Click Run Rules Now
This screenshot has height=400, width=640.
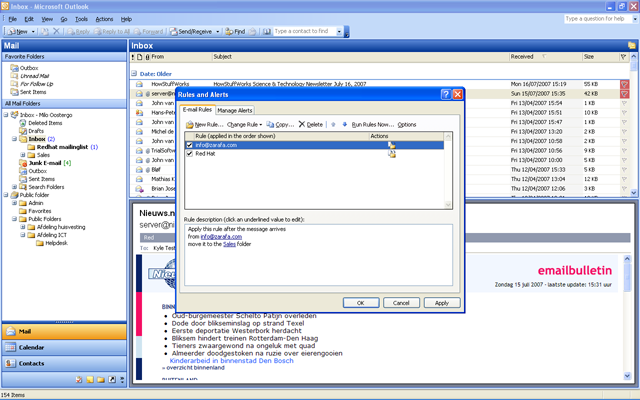[x=373, y=124]
